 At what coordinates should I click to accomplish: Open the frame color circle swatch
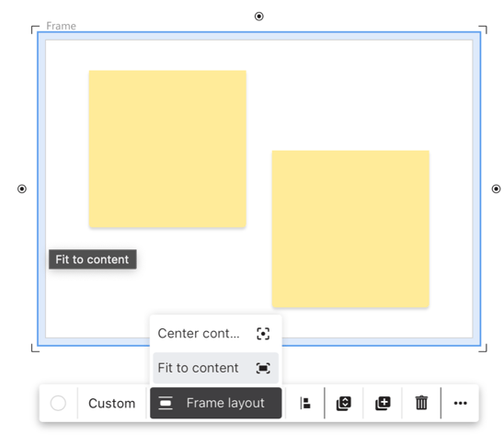point(58,403)
